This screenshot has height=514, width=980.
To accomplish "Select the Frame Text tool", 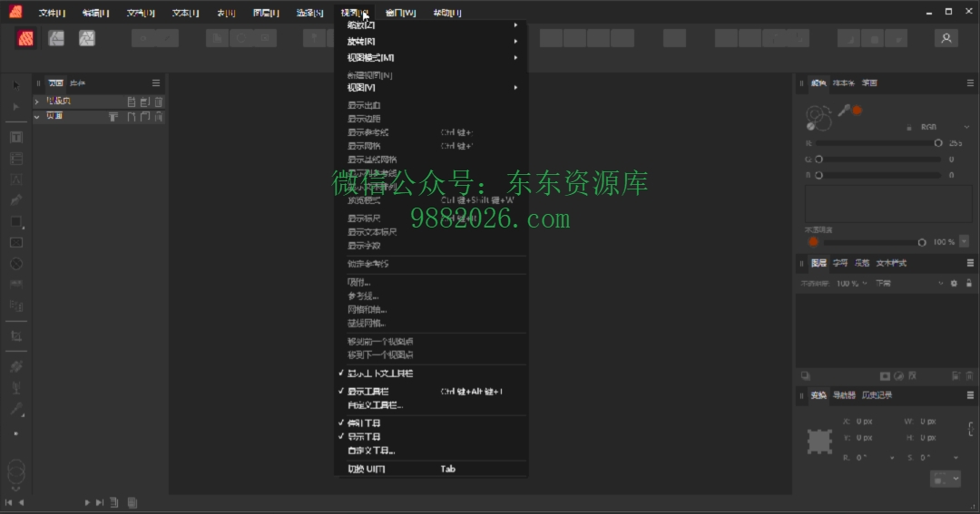I will click(15, 137).
